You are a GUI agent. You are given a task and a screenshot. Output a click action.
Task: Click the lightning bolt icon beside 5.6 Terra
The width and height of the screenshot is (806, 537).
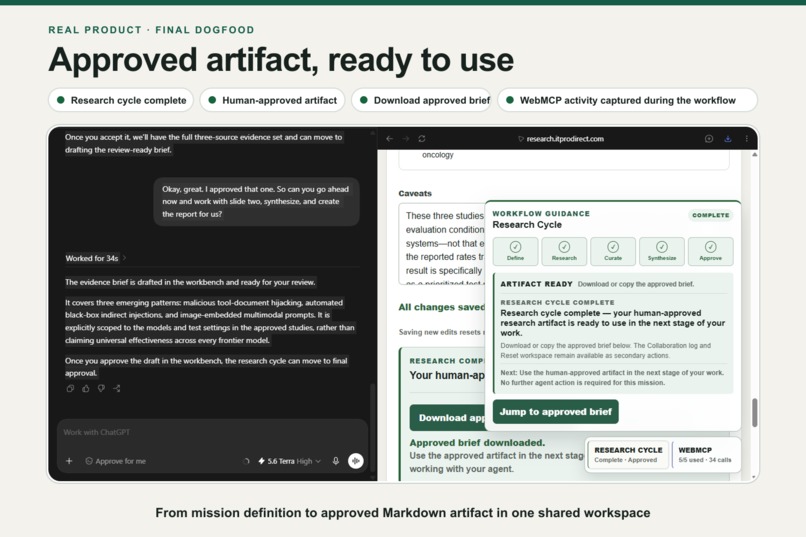pos(261,461)
